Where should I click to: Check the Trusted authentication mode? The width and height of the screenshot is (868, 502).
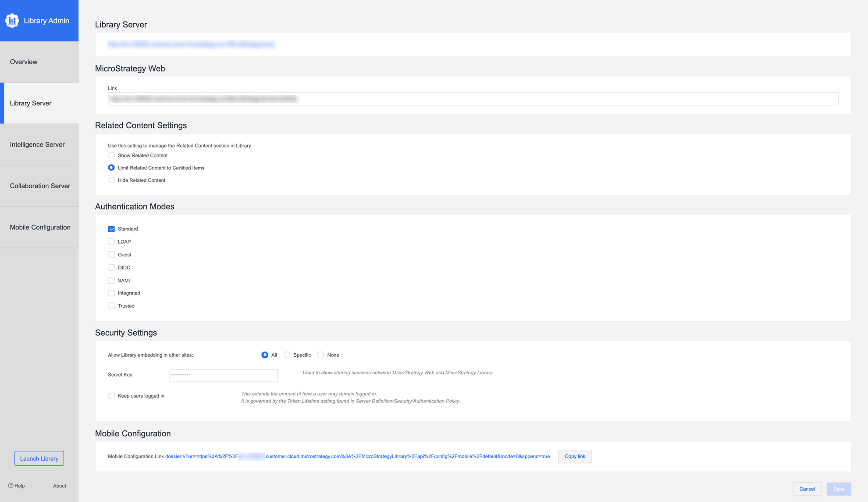tap(111, 306)
